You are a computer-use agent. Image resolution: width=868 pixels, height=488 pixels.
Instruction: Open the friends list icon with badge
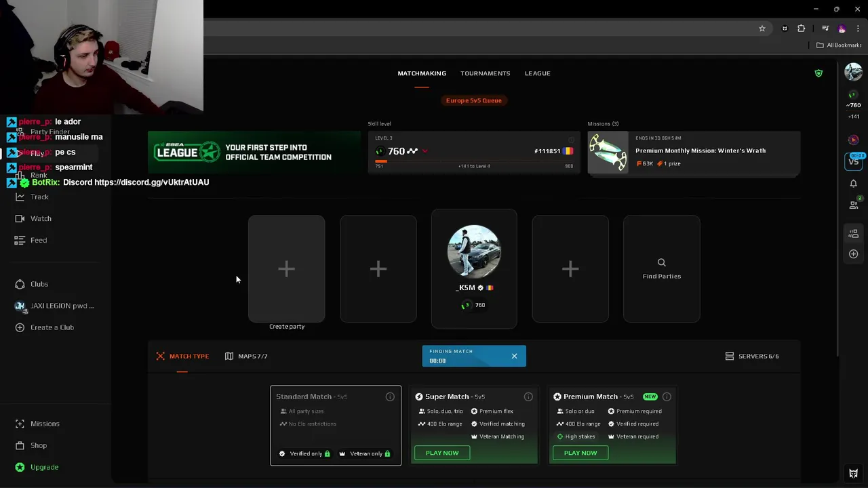point(854,203)
